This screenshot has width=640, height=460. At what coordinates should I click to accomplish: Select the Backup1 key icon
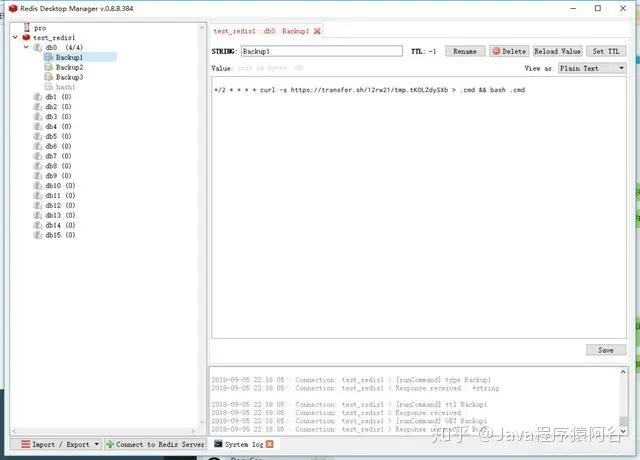pyautogui.click(x=49, y=57)
